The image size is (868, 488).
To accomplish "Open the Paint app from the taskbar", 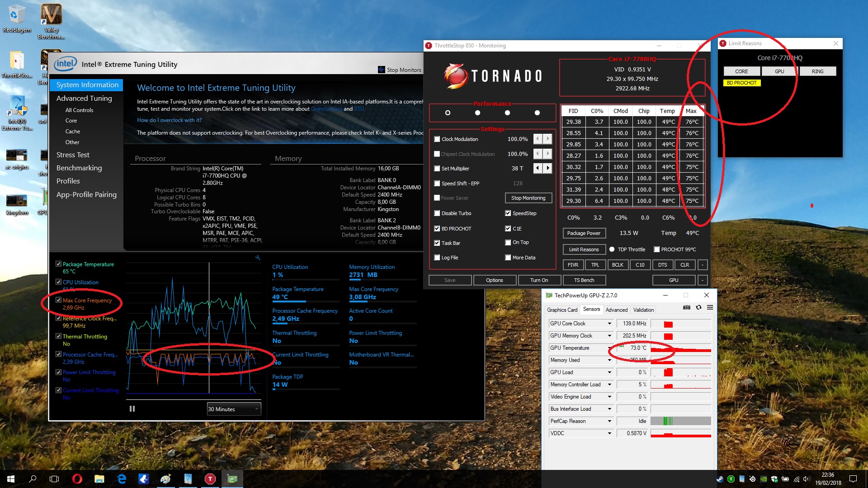I will click(x=165, y=479).
